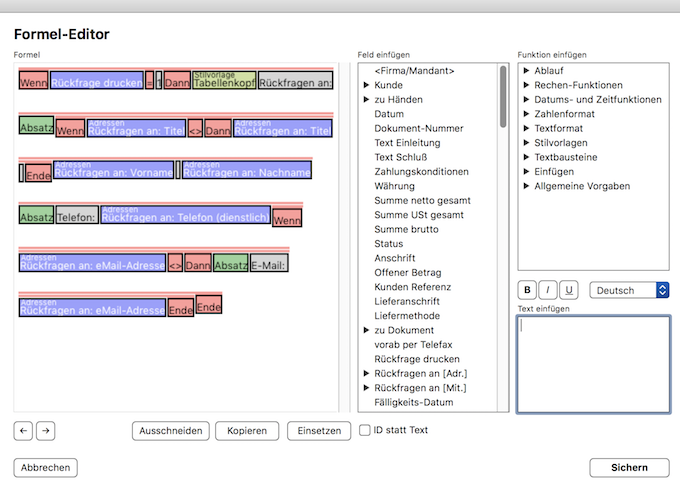680x487 pixels.
Task: Select the Tabellenkopf Stilvorlage formula block
Action: (224, 81)
